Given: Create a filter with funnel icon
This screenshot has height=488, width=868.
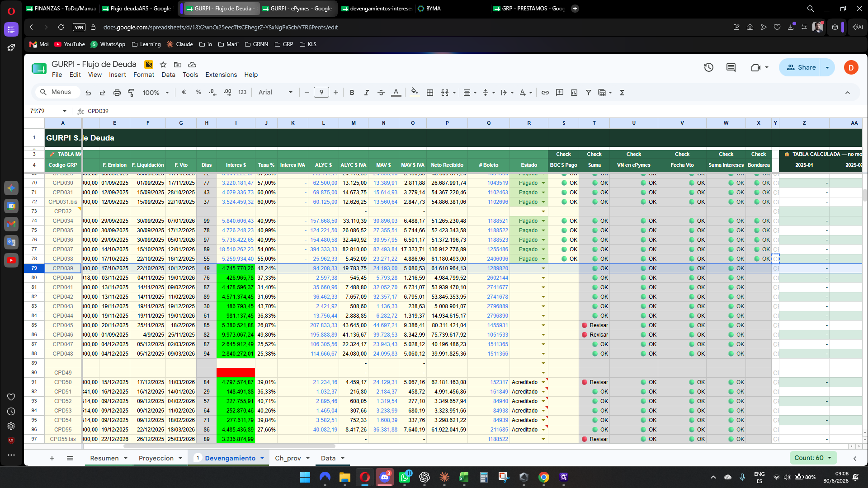Looking at the screenshot, I should [x=589, y=92].
